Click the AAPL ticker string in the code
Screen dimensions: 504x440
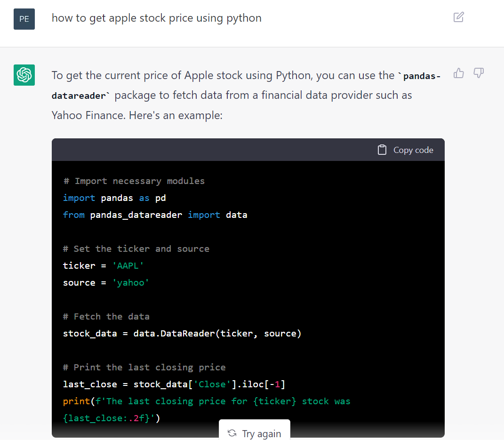(128, 265)
